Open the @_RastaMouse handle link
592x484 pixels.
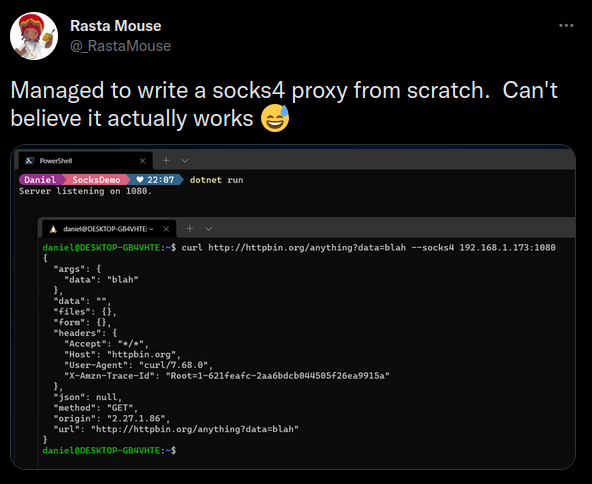[x=120, y=46]
